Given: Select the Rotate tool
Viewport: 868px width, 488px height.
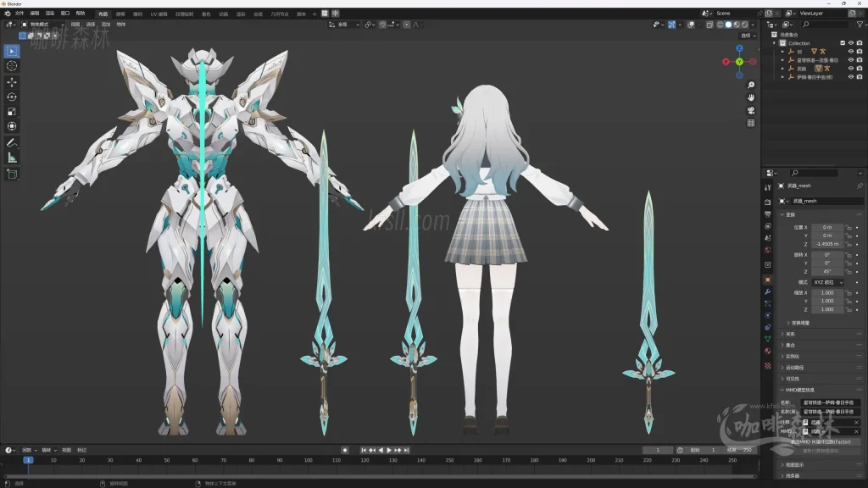Looking at the screenshot, I should (12, 97).
